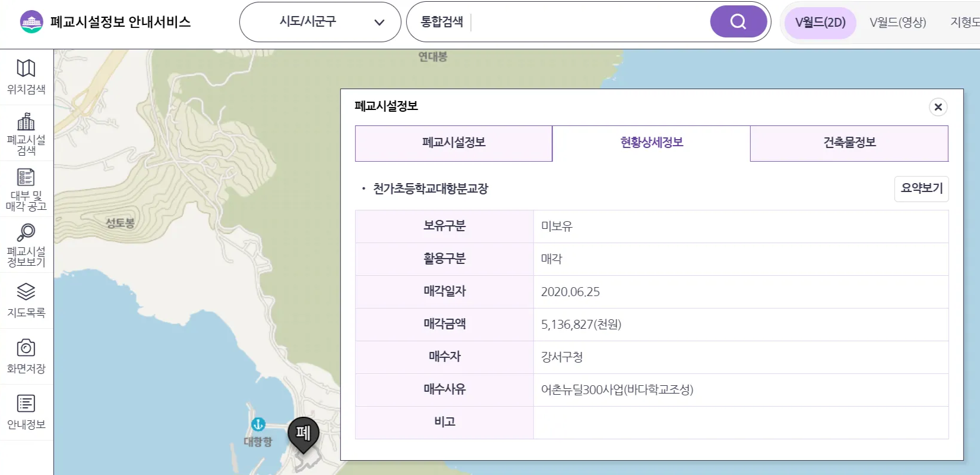Image resolution: width=980 pixels, height=475 pixels.
Task: Click the 폐 school marker on map
Action: click(304, 435)
